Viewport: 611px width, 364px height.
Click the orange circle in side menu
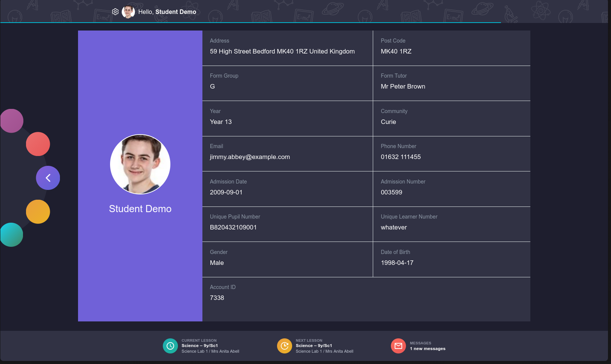[38, 212]
